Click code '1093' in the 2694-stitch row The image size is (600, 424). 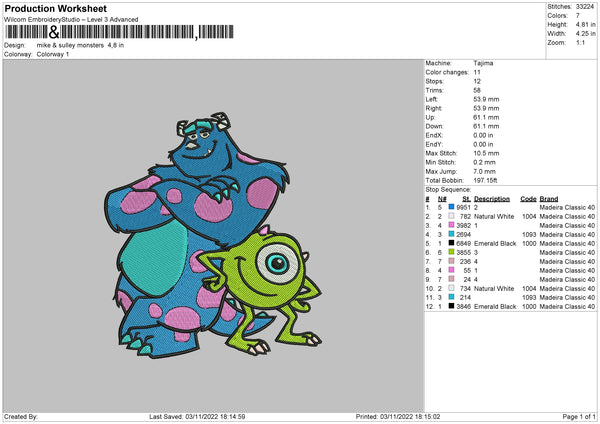coord(529,234)
